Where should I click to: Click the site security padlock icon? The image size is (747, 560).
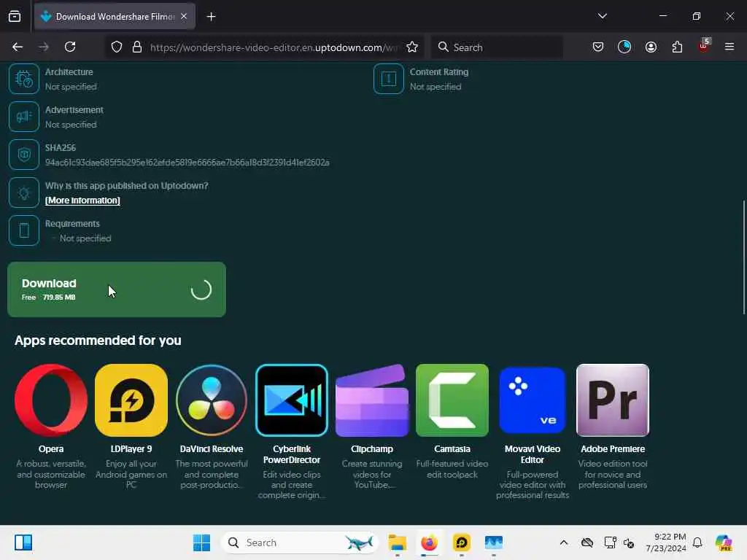pyautogui.click(x=137, y=47)
